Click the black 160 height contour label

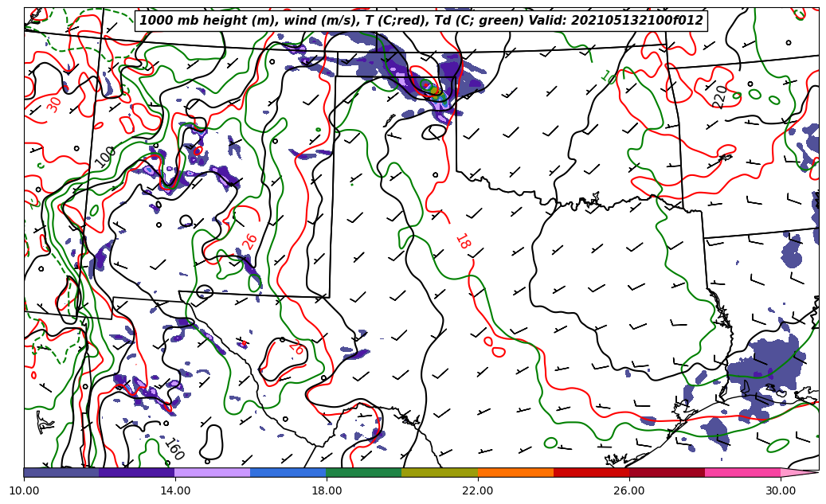[174, 450]
